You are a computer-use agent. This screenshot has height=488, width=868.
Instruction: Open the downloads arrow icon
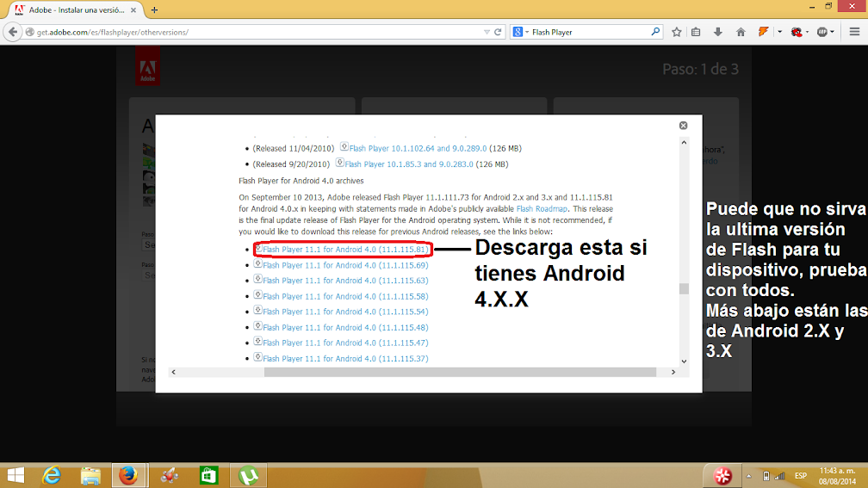(x=718, y=32)
